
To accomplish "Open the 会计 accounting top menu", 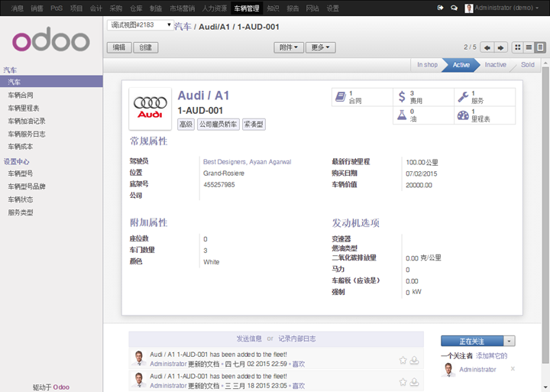I will (95, 8).
